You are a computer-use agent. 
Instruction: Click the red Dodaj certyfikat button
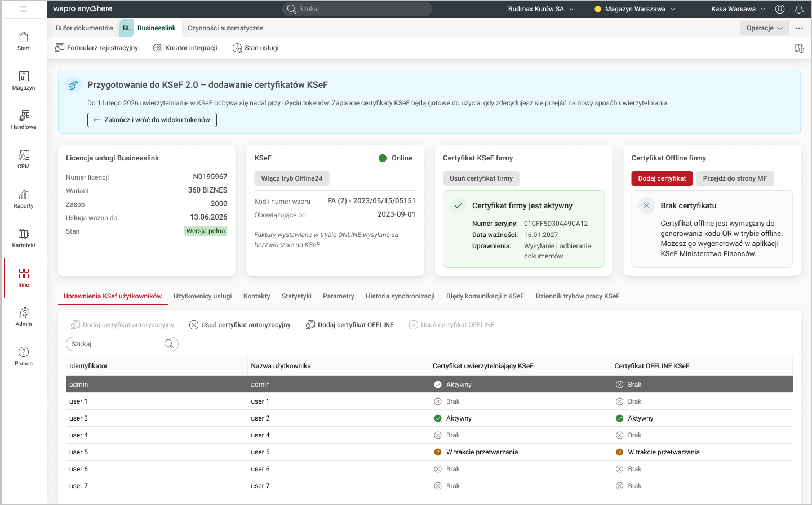(662, 178)
